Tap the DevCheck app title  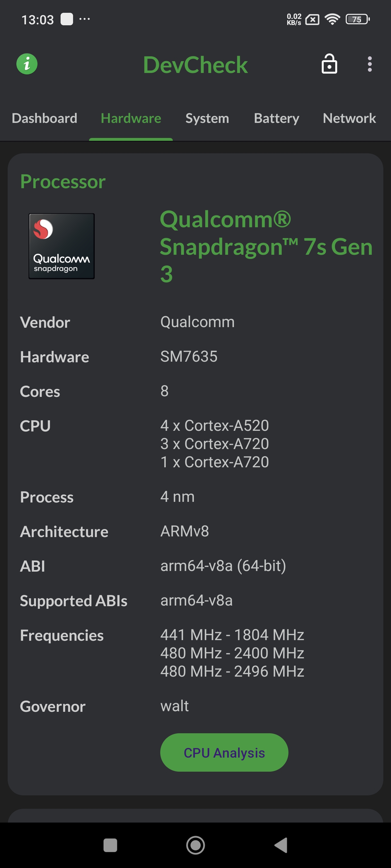pyautogui.click(x=195, y=65)
